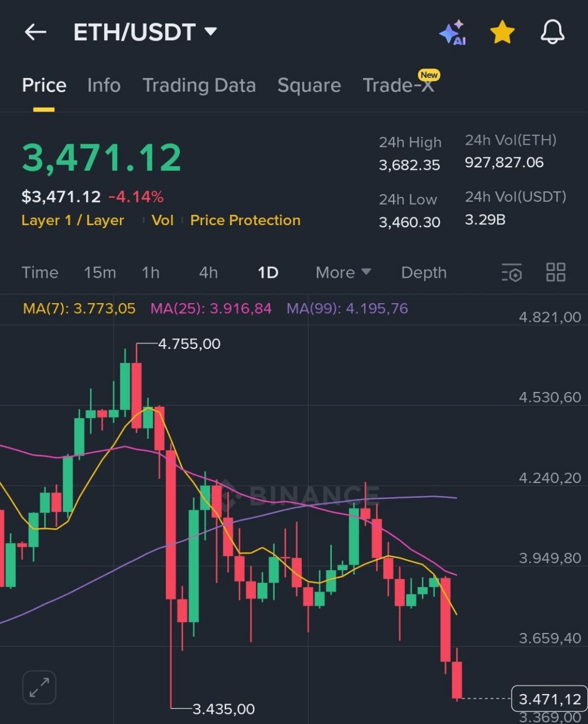Toggle the favorite star icon

[502, 32]
